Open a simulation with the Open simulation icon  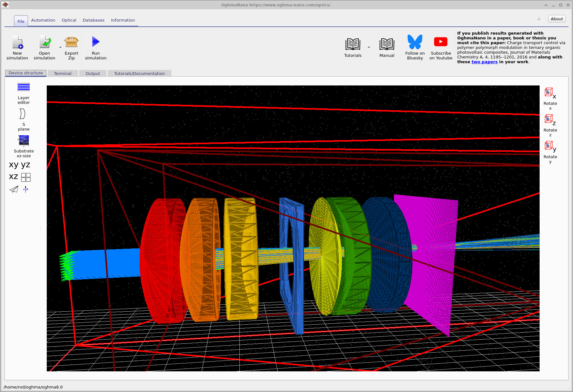click(x=45, y=43)
